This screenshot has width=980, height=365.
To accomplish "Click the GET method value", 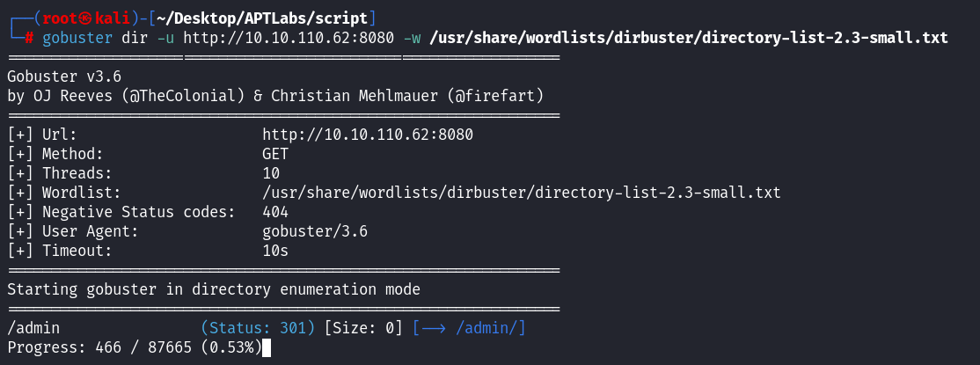I will pyautogui.click(x=275, y=154).
